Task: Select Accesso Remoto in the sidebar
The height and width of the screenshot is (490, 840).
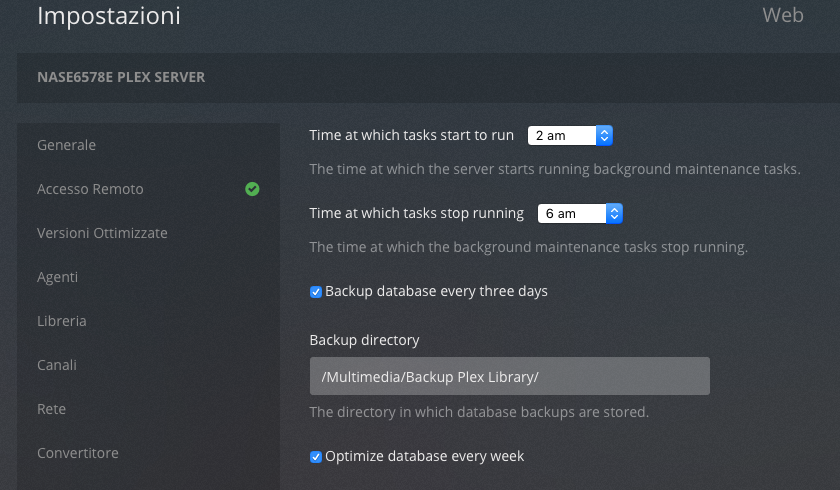Action: click(90, 189)
